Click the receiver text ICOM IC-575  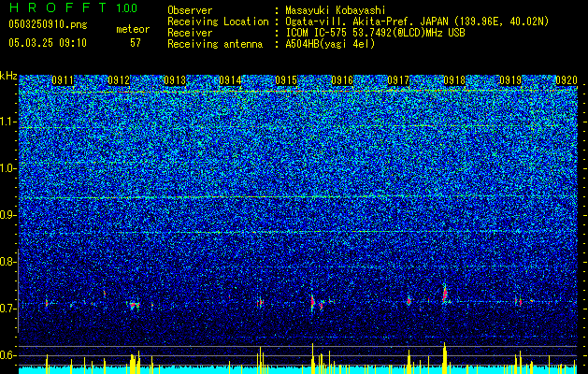click(317, 33)
